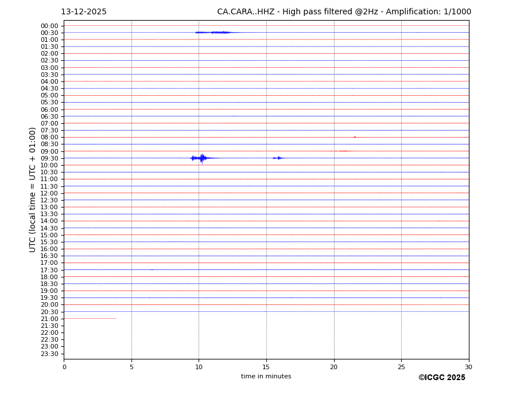Click the ©ICGC 2025 copyright text
Image resolution: width=532 pixels, height=399 pixels.
[441, 377]
